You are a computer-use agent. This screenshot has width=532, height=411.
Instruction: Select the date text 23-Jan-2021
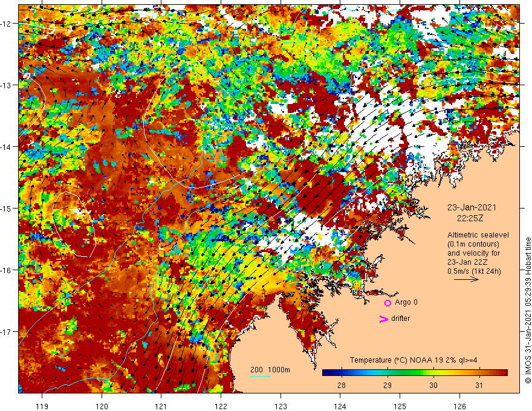472,207
